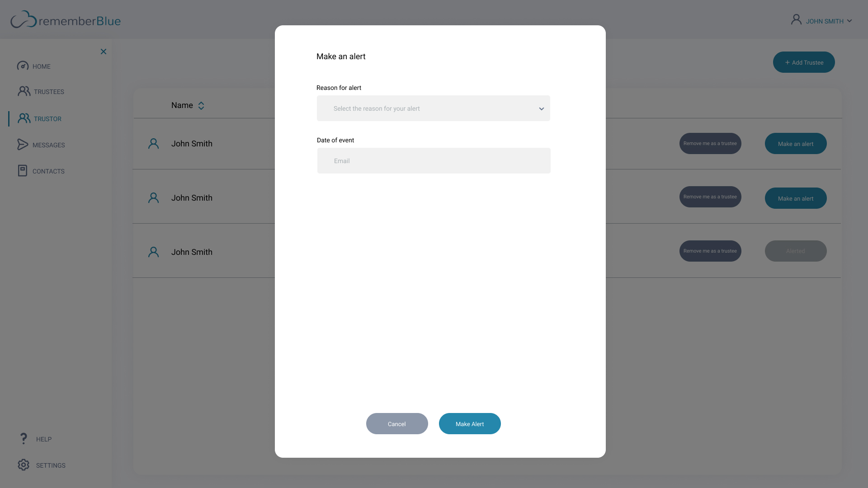The width and height of the screenshot is (868, 488).
Task: Click the rememberBlue cloud logo
Action: pos(24,20)
